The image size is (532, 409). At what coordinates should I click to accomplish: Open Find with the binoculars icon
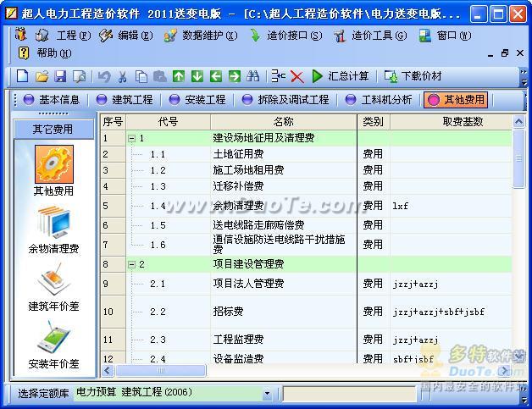(x=253, y=76)
